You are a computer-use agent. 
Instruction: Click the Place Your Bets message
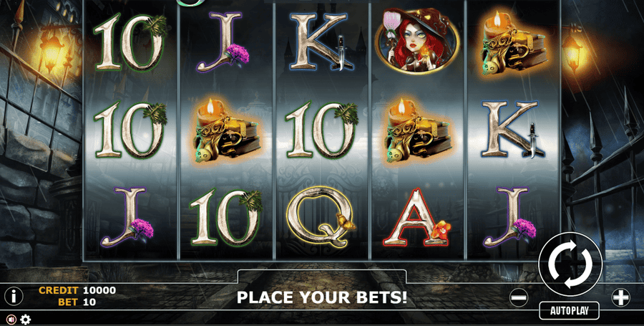321,297
